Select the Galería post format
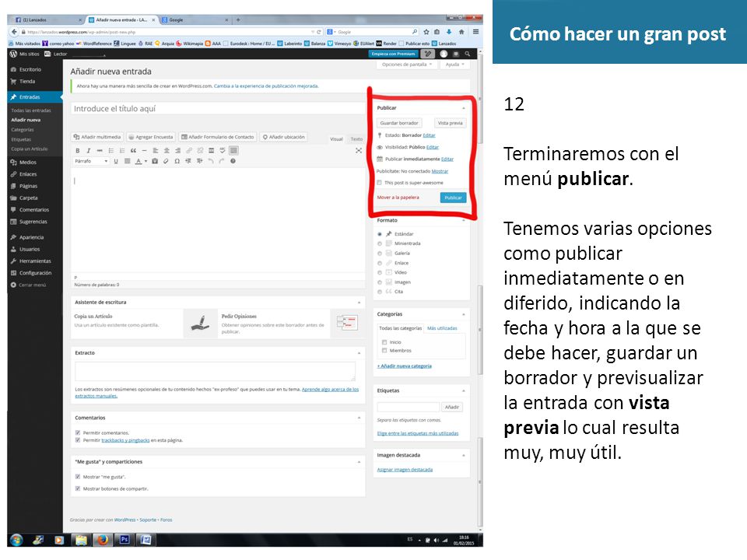Image resolution: width=747 pixels, height=560 pixels. click(x=380, y=254)
